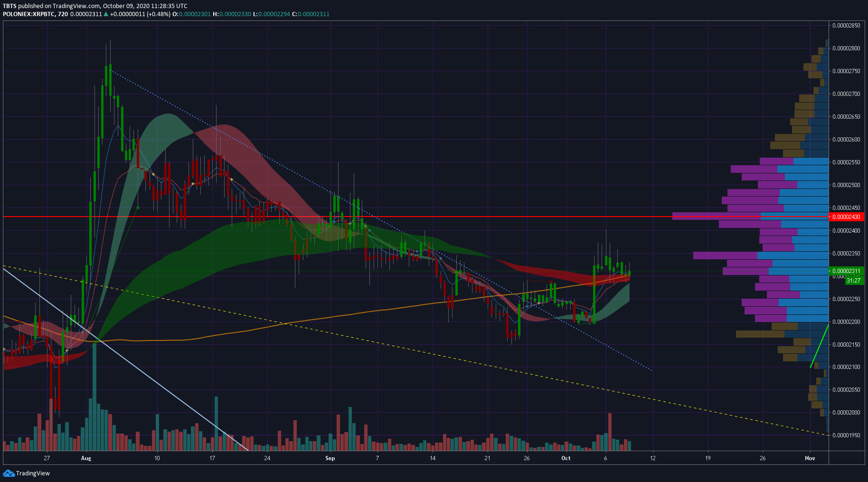Click the open value O:0.00002301
Screen dimensions: 868x482
point(191,14)
